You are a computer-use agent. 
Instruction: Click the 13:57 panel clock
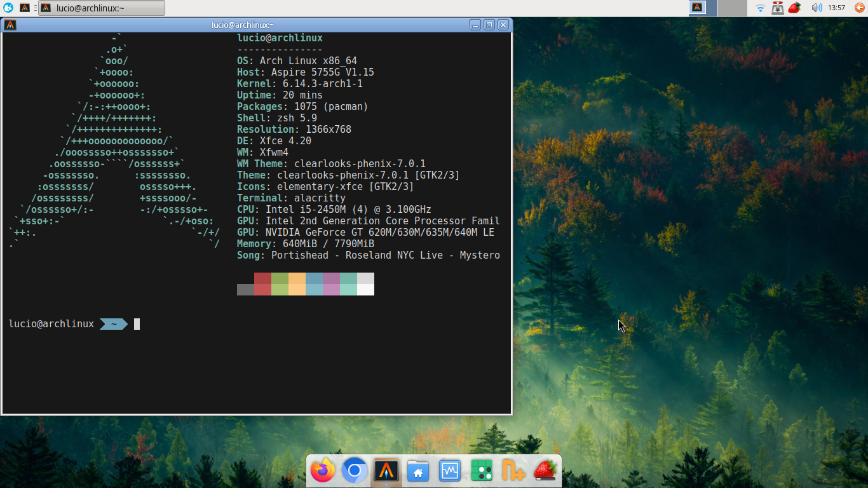coord(837,8)
